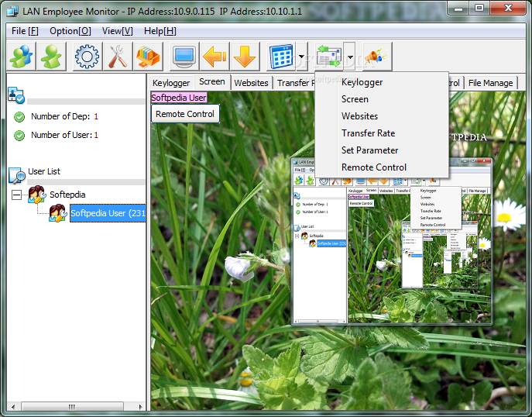This screenshot has width=532, height=417.
Task: Switch to the Websites tab
Action: point(252,83)
